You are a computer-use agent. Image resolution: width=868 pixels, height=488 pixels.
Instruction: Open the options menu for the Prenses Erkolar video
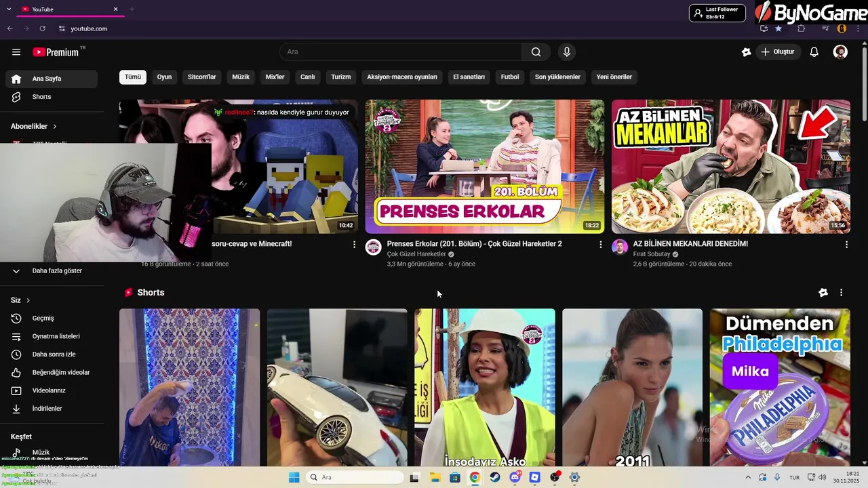click(600, 245)
